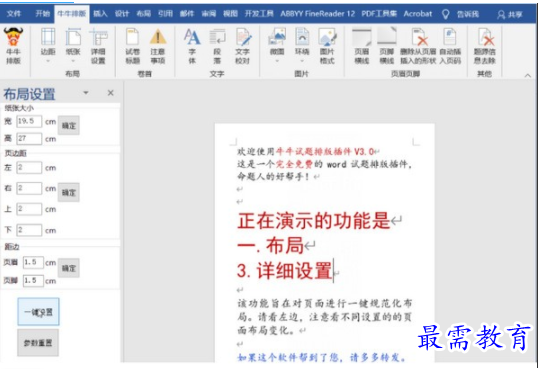This screenshot has width=539, height=369.
Task: Click the 页眉 distance field
Action: coord(33,262)
